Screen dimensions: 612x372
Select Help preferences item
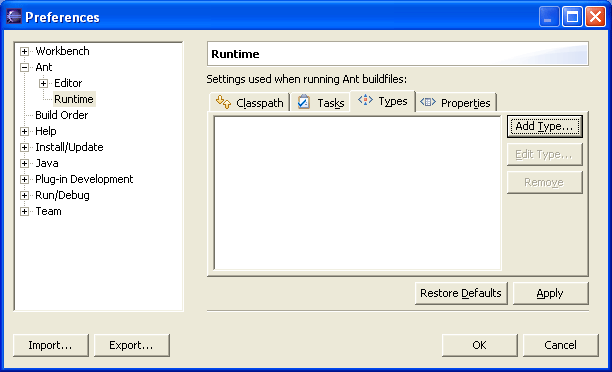tap(46, 131)
